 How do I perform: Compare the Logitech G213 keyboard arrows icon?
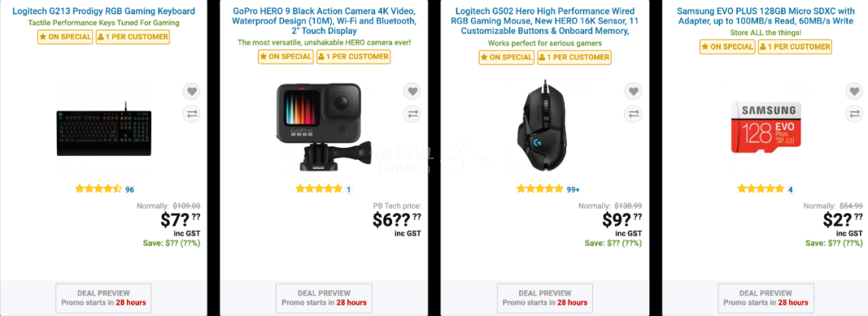191,114
